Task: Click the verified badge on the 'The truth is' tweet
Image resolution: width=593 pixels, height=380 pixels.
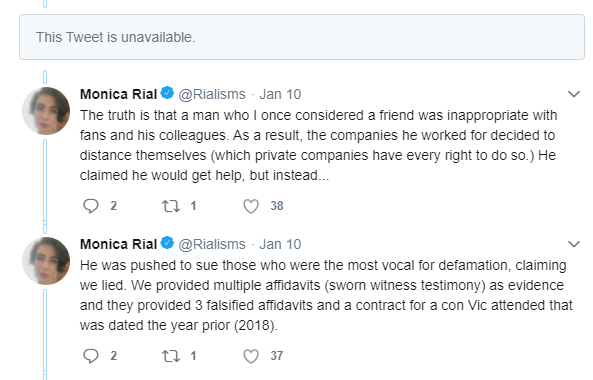Action: [167, 93]
